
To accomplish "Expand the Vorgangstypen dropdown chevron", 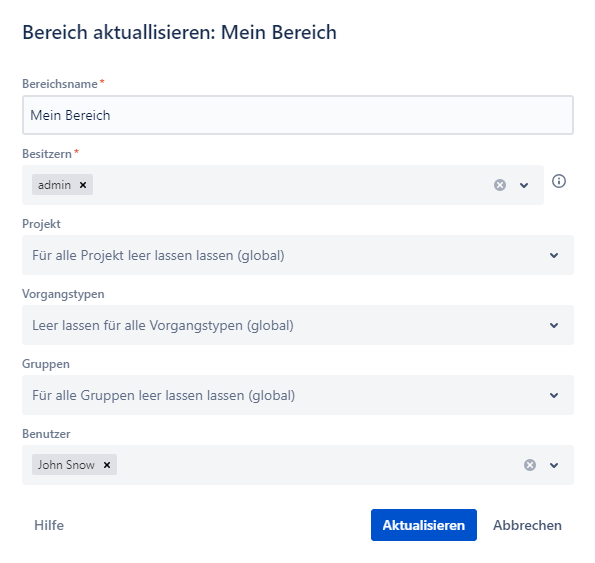I will coord(554,325).
